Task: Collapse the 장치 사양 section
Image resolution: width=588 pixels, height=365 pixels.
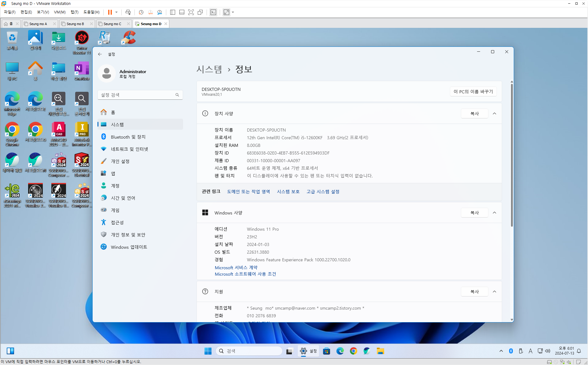Action: pos(494,114)
